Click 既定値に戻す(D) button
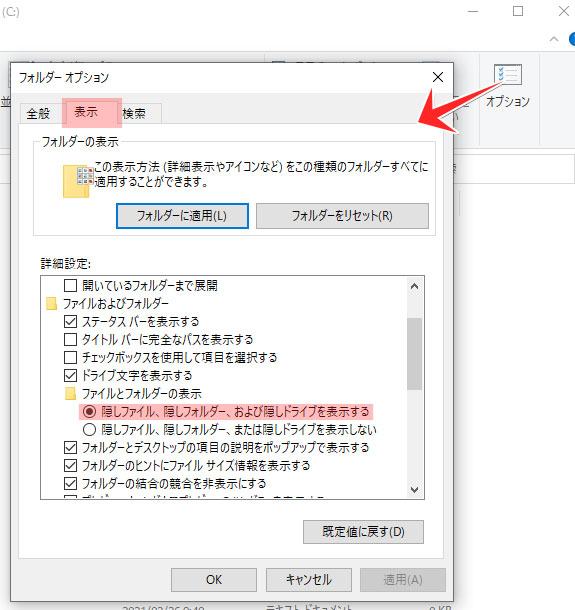 coord(363,531)
